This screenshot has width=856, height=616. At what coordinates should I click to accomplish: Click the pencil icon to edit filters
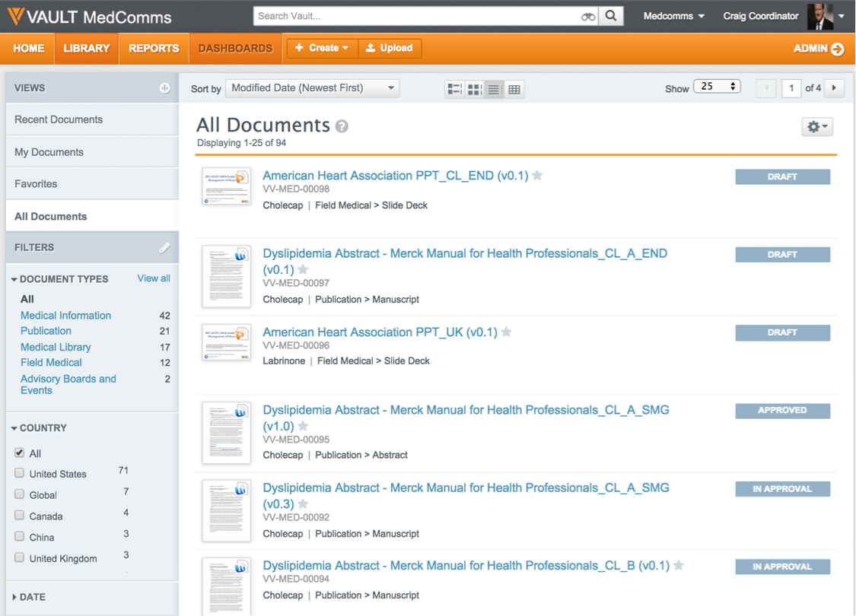tap(164, 247)
